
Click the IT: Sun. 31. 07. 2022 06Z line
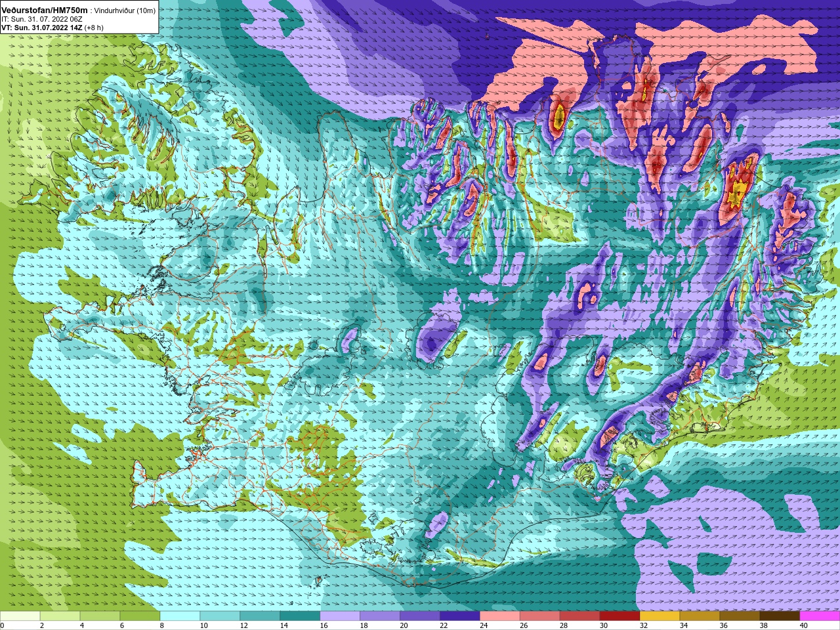pos(42,19)
